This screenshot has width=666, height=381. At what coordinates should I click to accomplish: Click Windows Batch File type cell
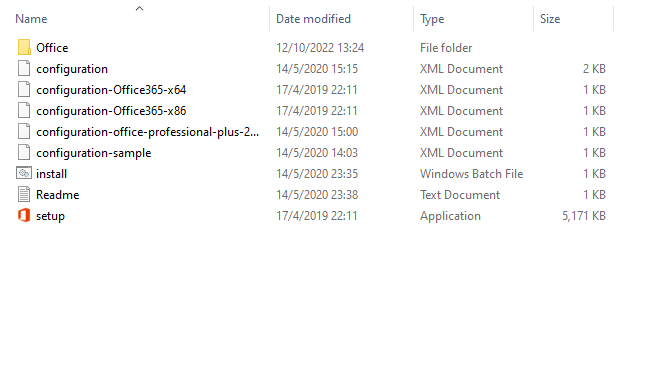pos(471,174)
